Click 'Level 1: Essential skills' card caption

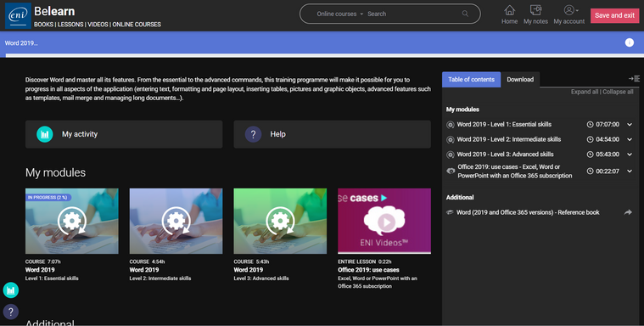point(52,278)
